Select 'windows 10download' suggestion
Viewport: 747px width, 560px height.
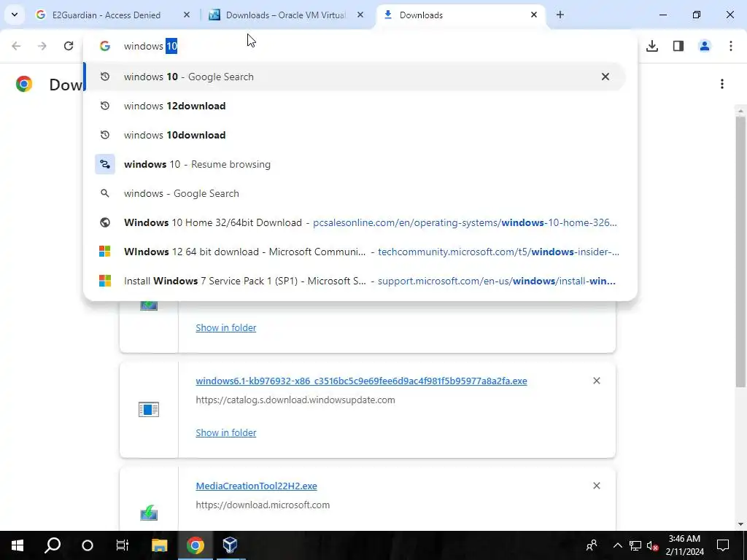pos(354,135)
